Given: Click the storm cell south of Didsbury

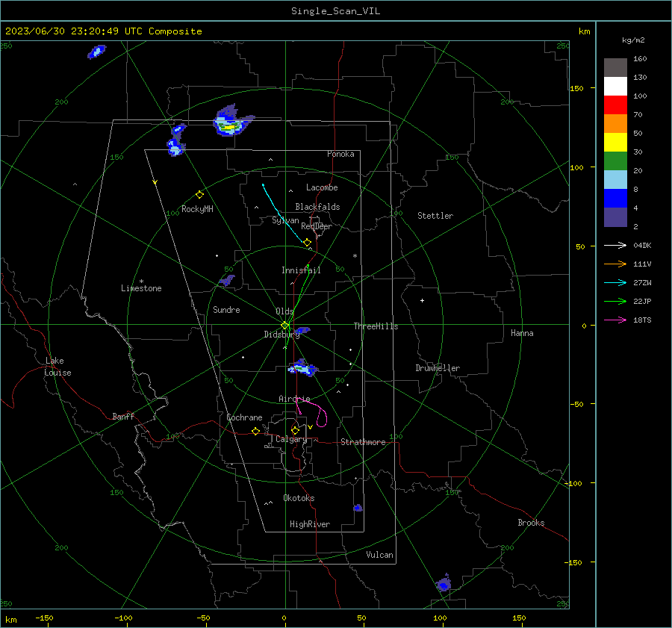Looking at the screenshot, I should coord(303,368).
